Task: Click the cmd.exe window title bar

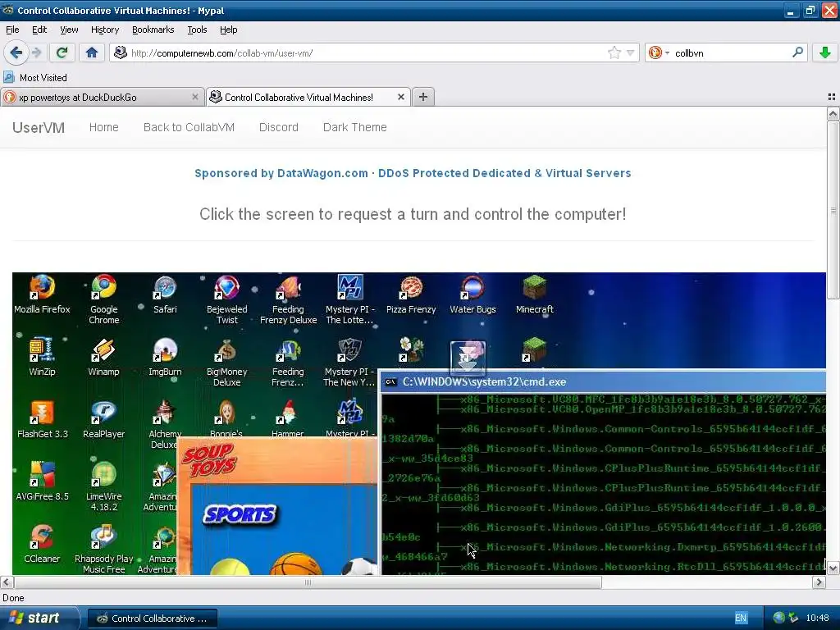Action: click(x=603, y=381)
